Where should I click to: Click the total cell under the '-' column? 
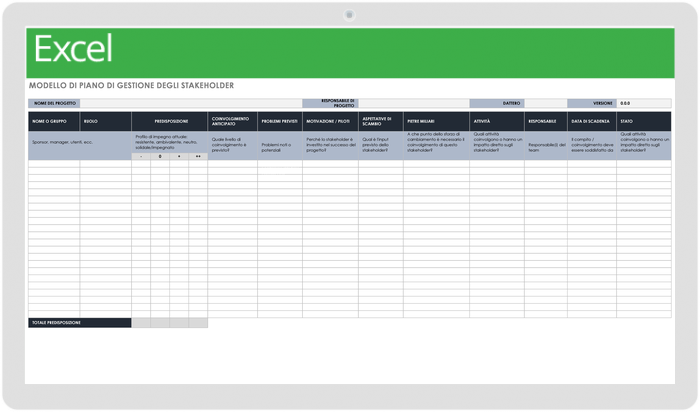point(141,323)
